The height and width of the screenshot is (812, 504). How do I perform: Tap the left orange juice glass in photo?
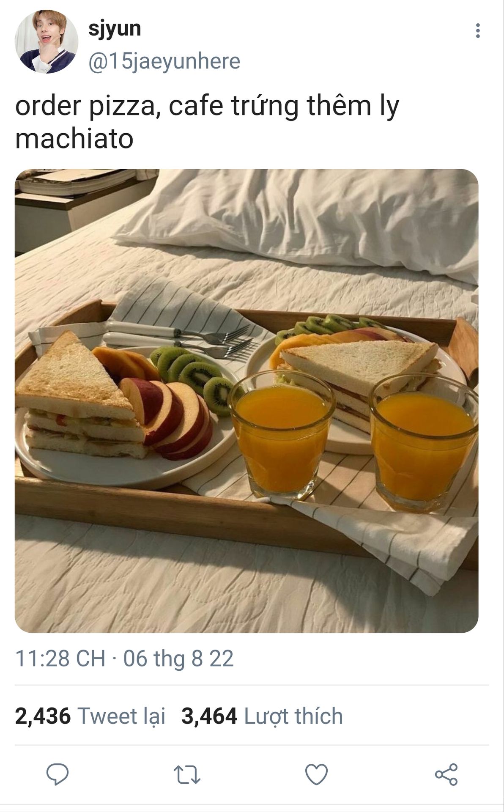(x=281, y=434)
